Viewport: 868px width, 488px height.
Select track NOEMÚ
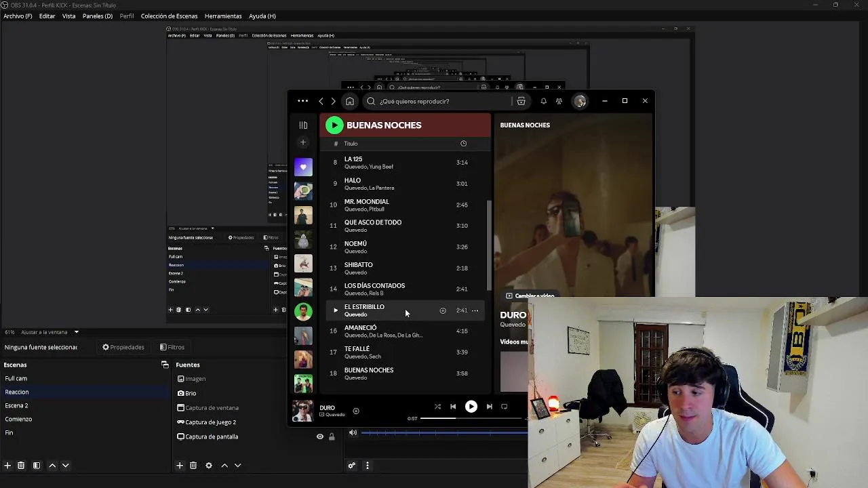405,247
